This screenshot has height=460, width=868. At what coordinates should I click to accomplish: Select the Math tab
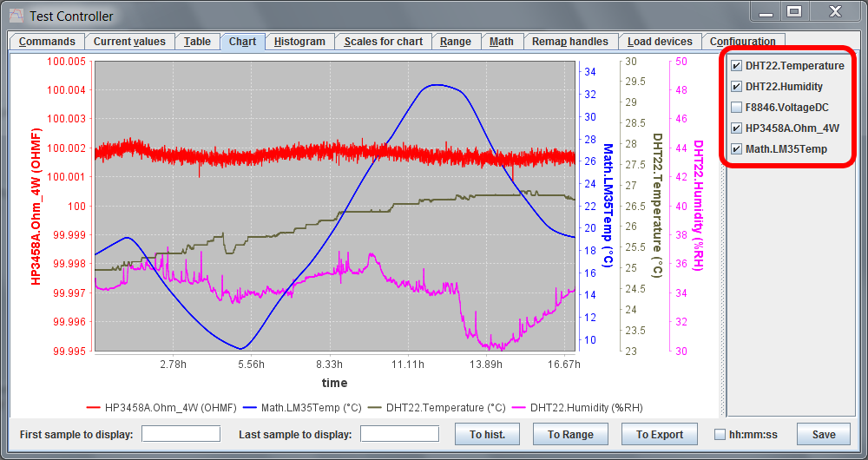[501, 42]
